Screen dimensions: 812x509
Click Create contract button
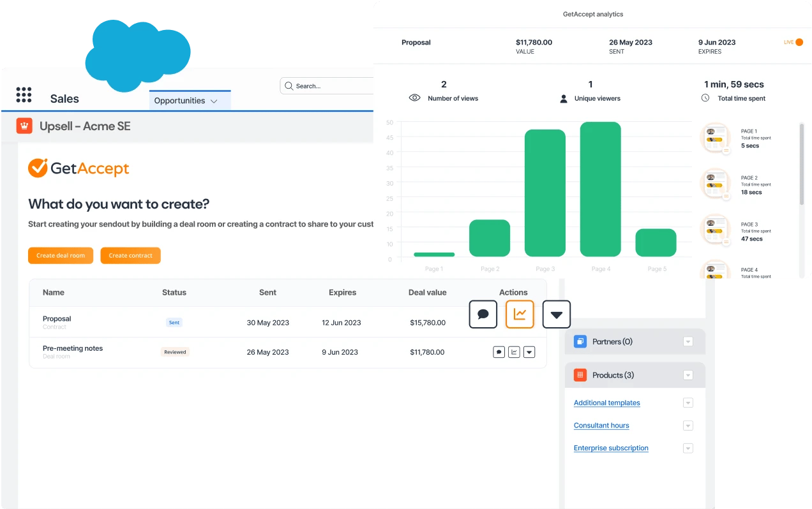coord(130,255)
